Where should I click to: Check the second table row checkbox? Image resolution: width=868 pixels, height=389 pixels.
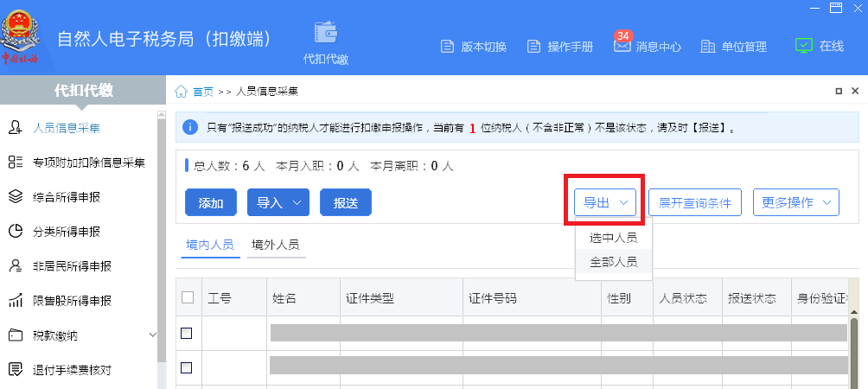click(x=187, y=367)
